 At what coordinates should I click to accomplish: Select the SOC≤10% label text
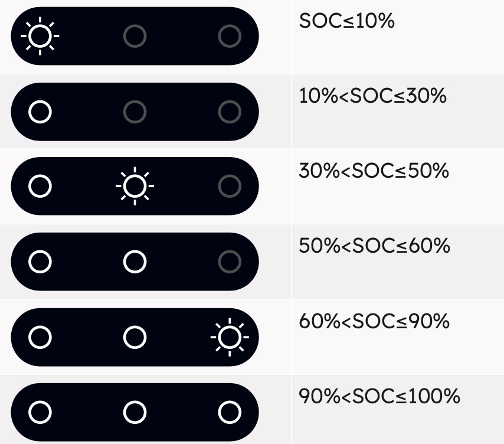click(x=346, y=21)
